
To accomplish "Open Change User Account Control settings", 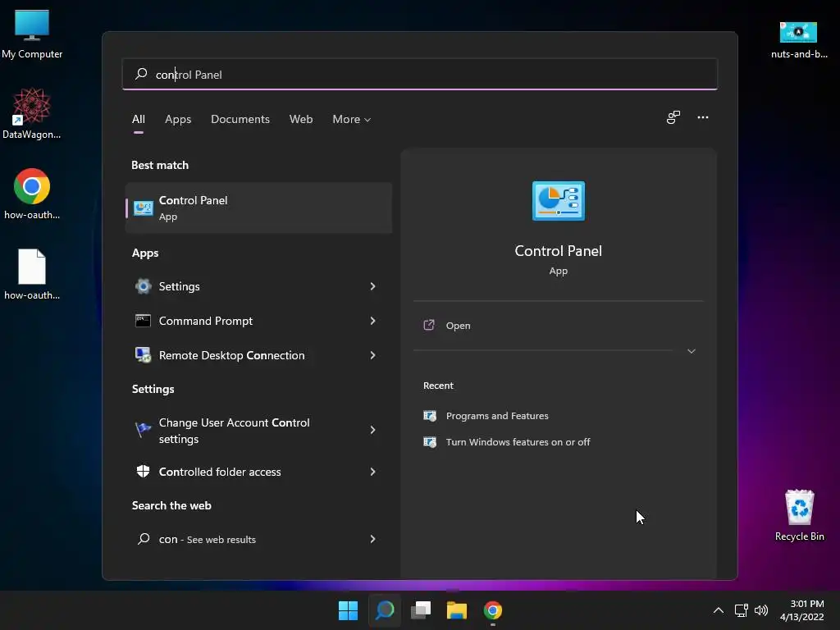I will coord(258,430).
